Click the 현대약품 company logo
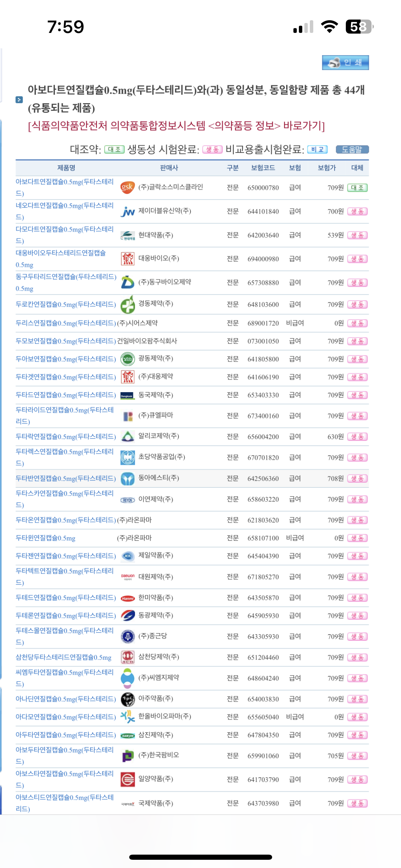401x868 pixels. 127,235
